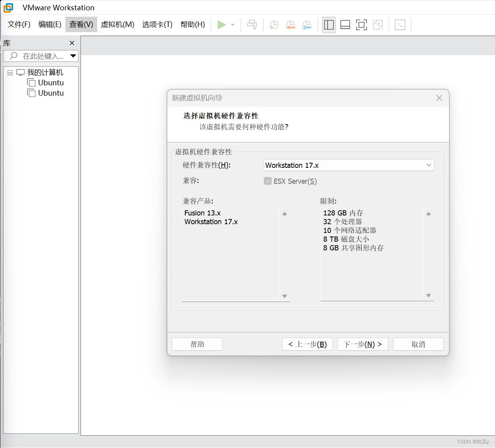Select Fusion 13.x in compatible products
The height and width of the screenshot is (448, 495).
point(202,213)
